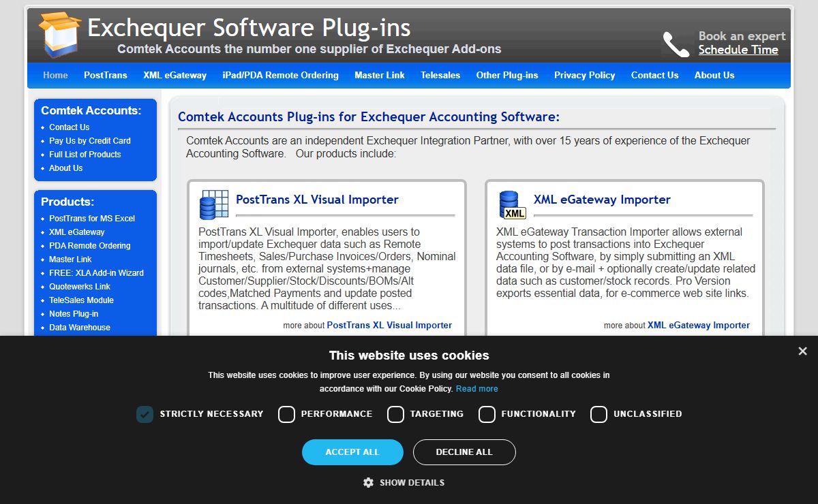Follow the Schedule Time link

point(738,50)
